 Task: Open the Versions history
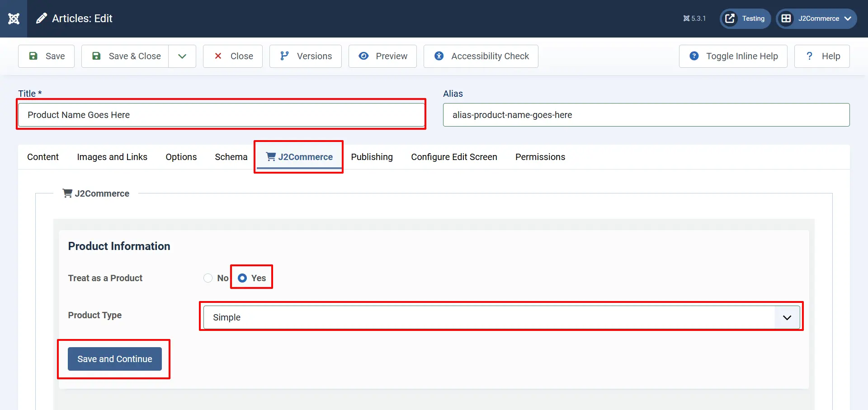pos(306,56)
